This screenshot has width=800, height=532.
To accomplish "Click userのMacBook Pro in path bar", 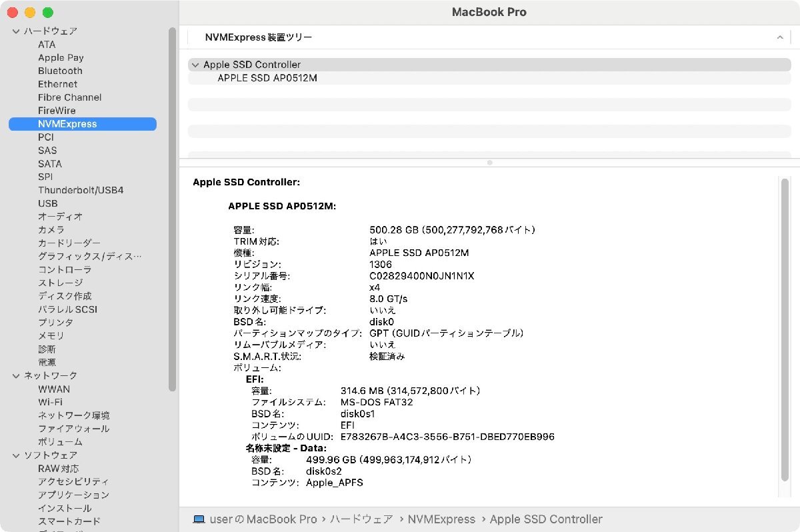I will click(263, 519).
